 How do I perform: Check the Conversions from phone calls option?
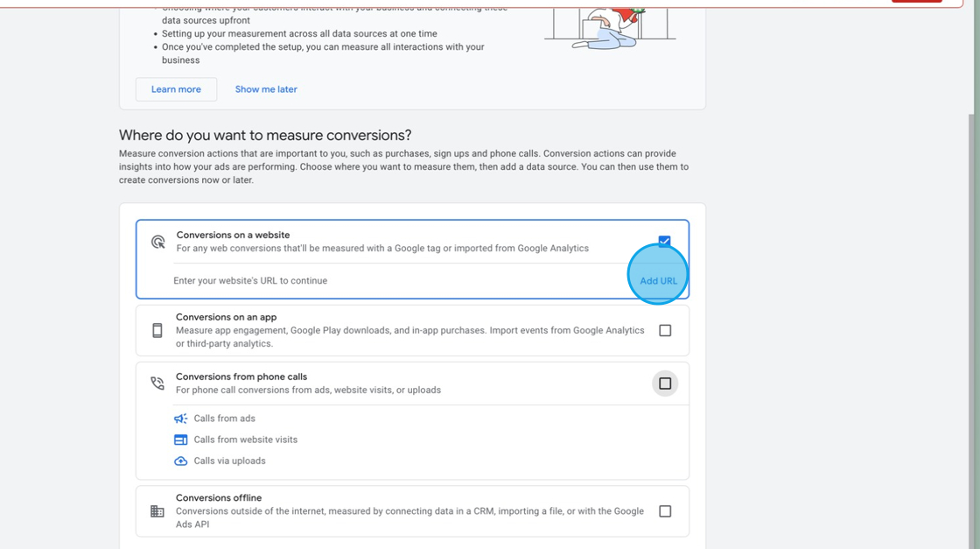[x=664, y=383]
